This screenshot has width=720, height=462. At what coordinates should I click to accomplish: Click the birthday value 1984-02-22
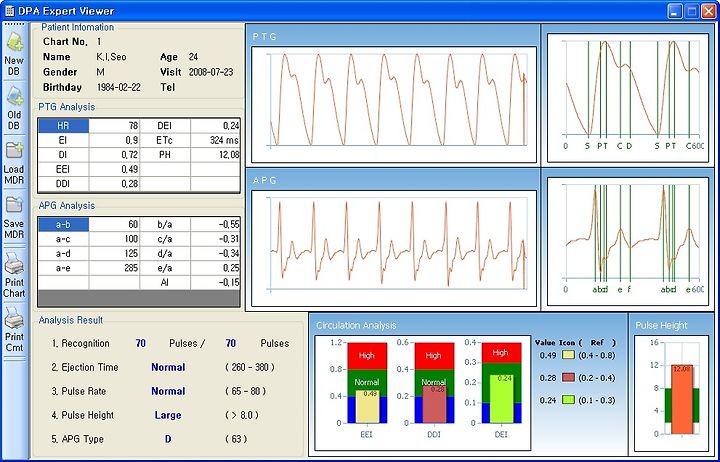119,87
